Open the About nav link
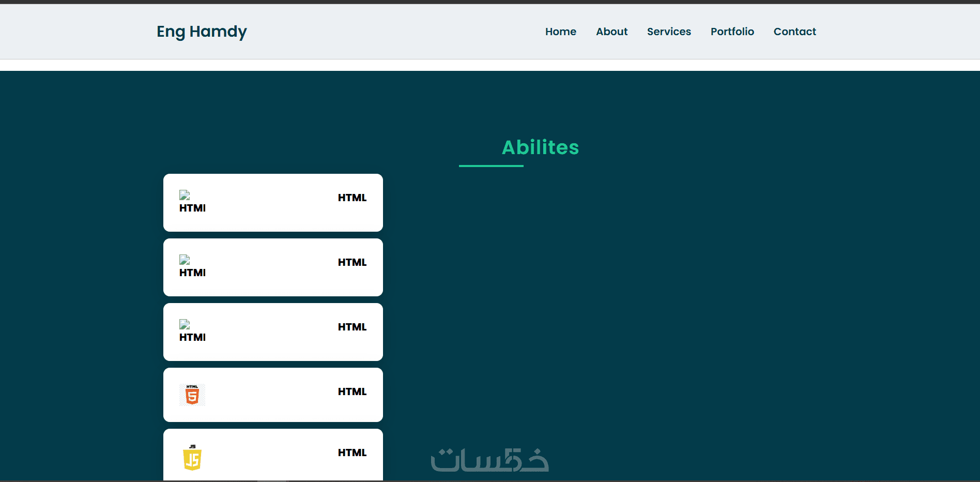This screenshot has height=482, width=980. tap(612, 32)
